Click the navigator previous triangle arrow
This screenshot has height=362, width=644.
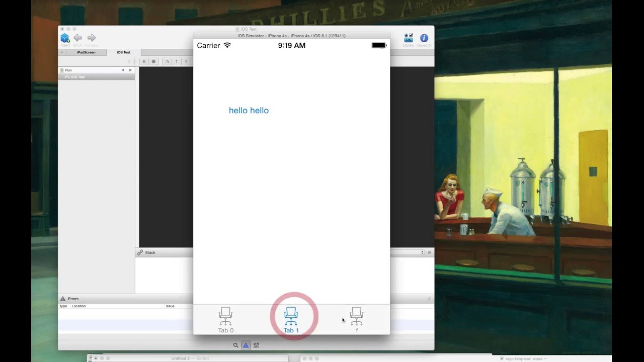coord(123,70)
